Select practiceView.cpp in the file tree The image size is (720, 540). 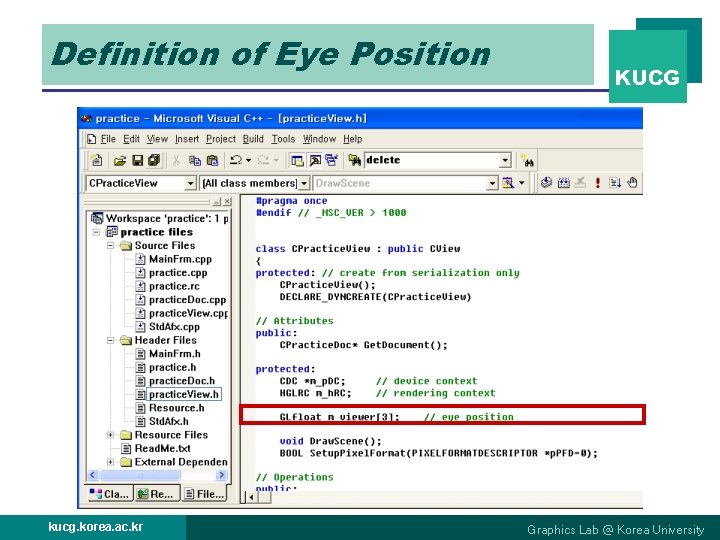point(188,313)
